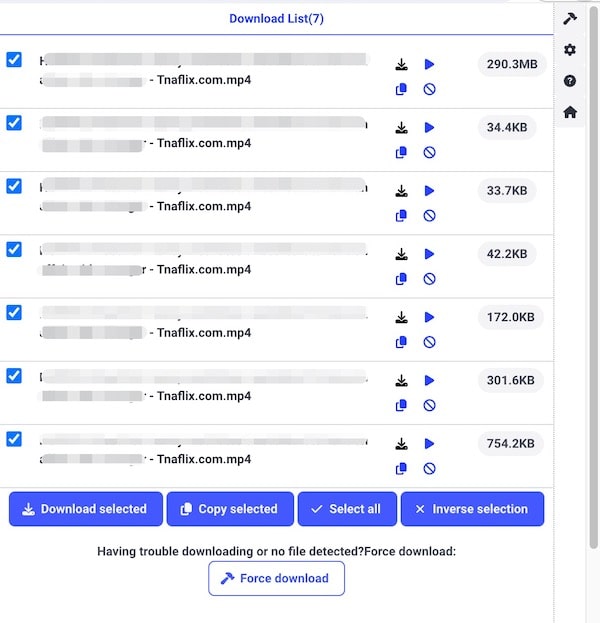Play the 301.6KB video preview

[x=429, y=381]
